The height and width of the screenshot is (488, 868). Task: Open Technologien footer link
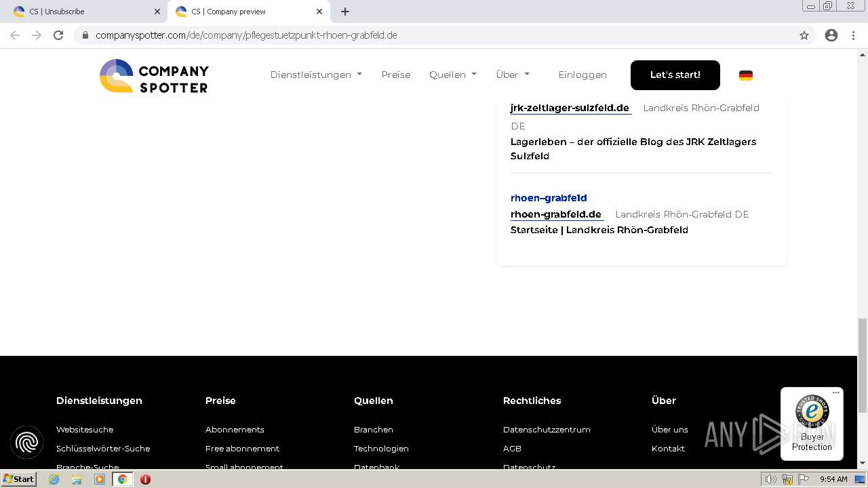coord(381,449)
